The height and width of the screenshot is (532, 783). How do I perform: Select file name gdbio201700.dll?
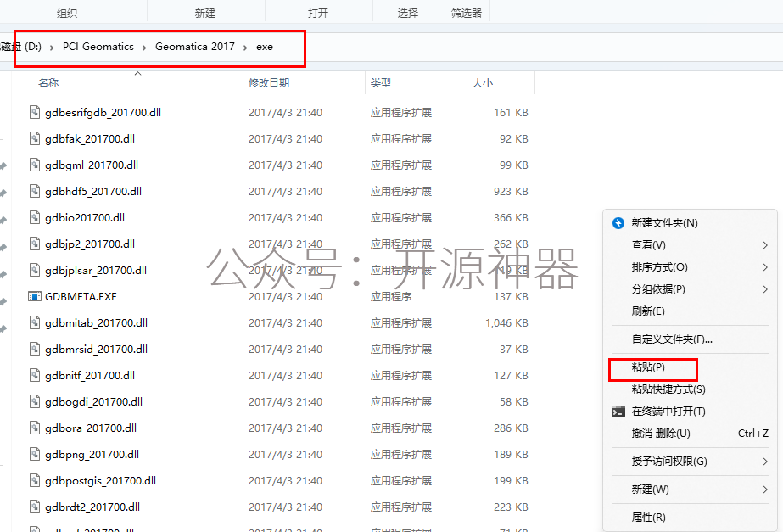[x=85, y=218]
